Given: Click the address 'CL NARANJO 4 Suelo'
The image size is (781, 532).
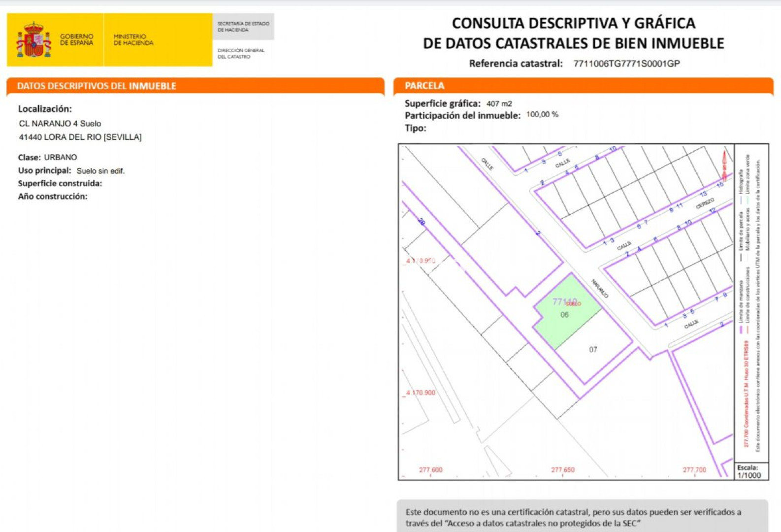Looking at the screenshot, I should coord(60,124).
